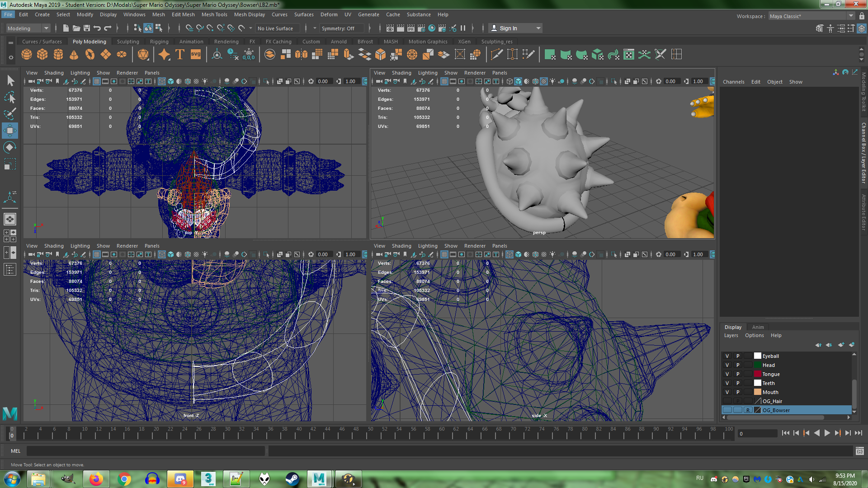Viewport: 868px width, 488px height.
Task: Open Steam from the Windows taskbar
Action: 292,479
